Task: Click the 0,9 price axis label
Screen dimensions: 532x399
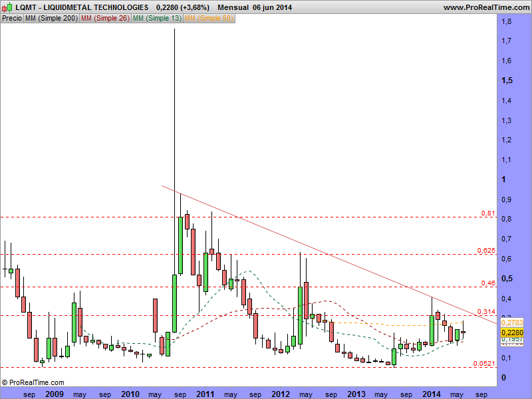Action: pos(507,200)
